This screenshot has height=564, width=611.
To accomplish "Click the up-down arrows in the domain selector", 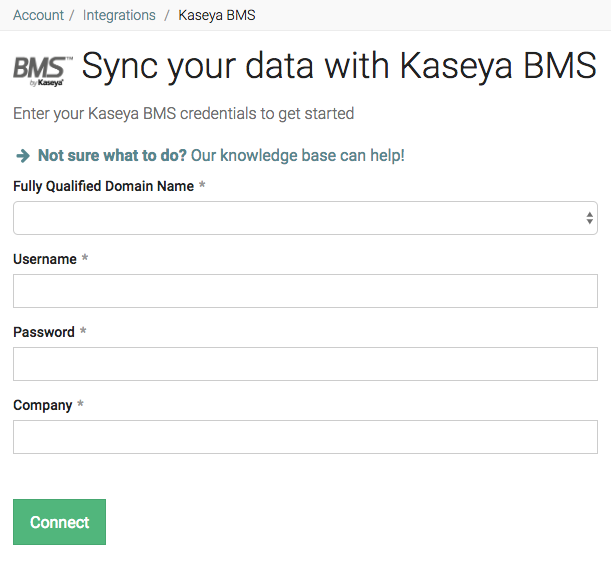I will coord(590,218).
